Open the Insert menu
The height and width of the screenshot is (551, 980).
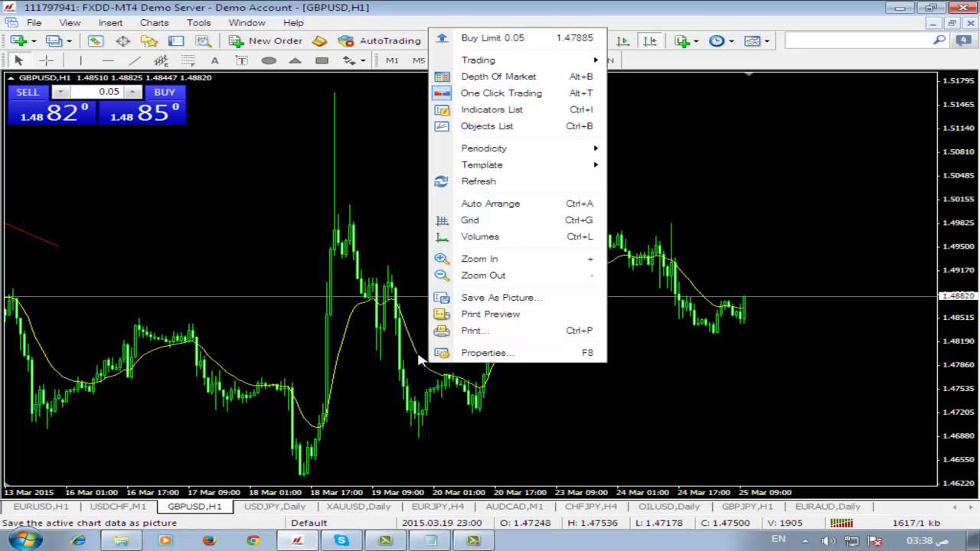click(x=110, y=23)
